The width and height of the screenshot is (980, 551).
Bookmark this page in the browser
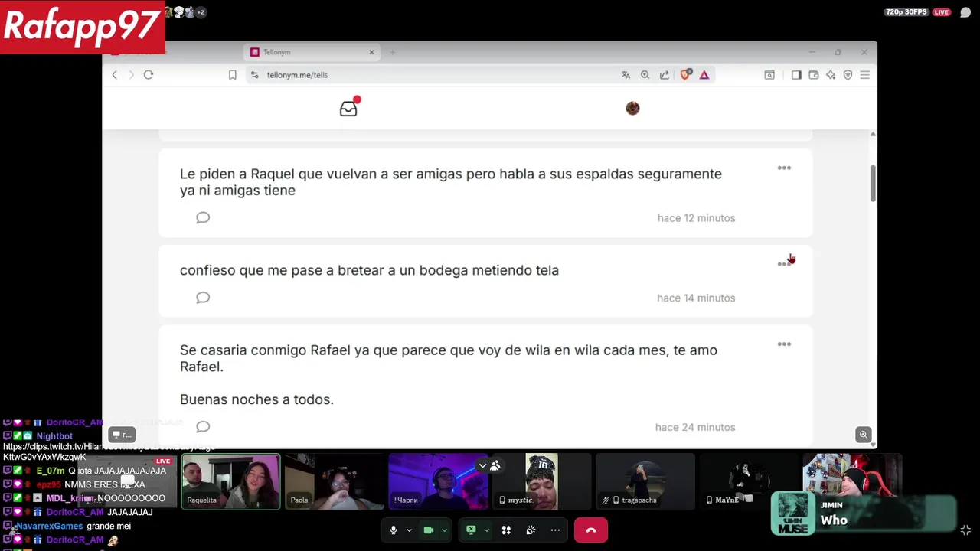coord(233,75)
